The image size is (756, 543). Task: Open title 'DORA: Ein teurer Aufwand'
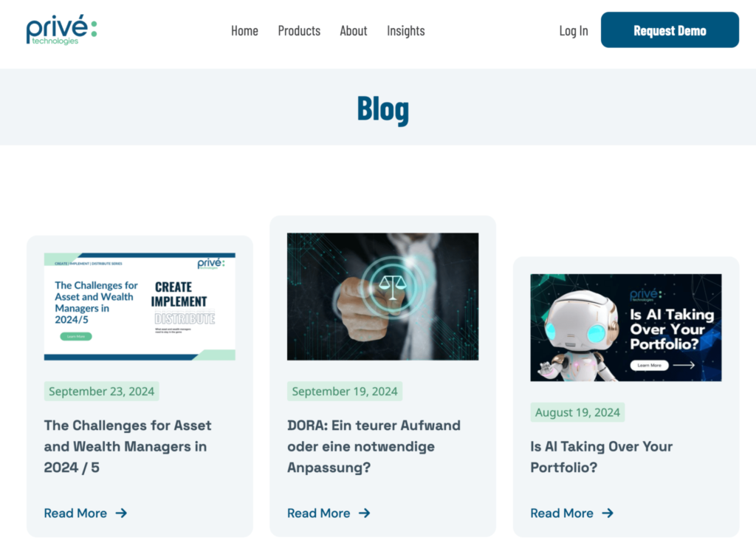374,446
